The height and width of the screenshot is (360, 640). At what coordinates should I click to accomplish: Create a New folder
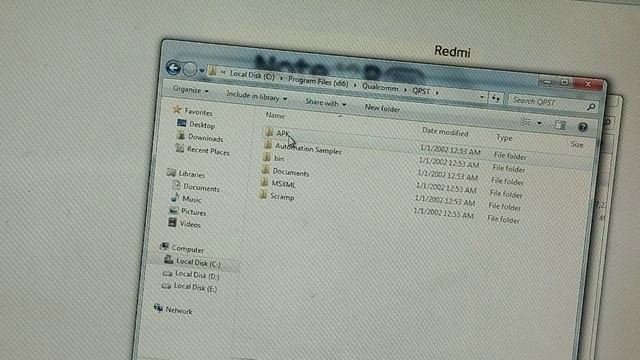(382, 108)
